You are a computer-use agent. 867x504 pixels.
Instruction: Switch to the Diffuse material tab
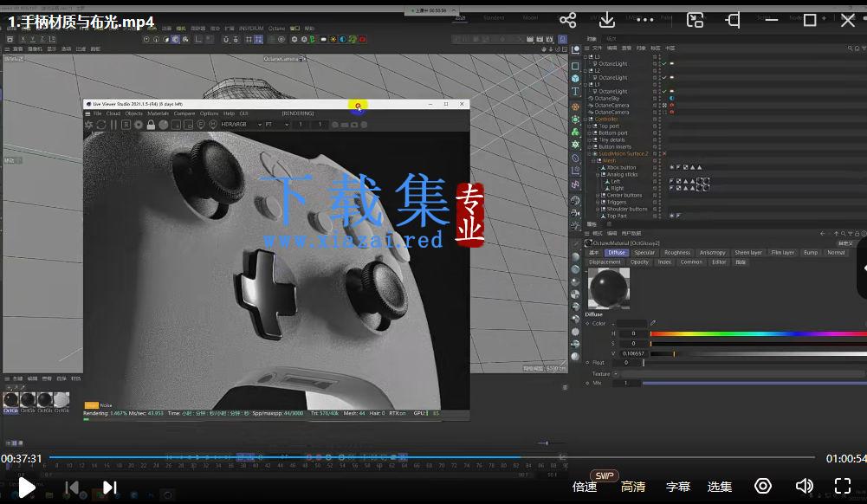click(617, 253)
